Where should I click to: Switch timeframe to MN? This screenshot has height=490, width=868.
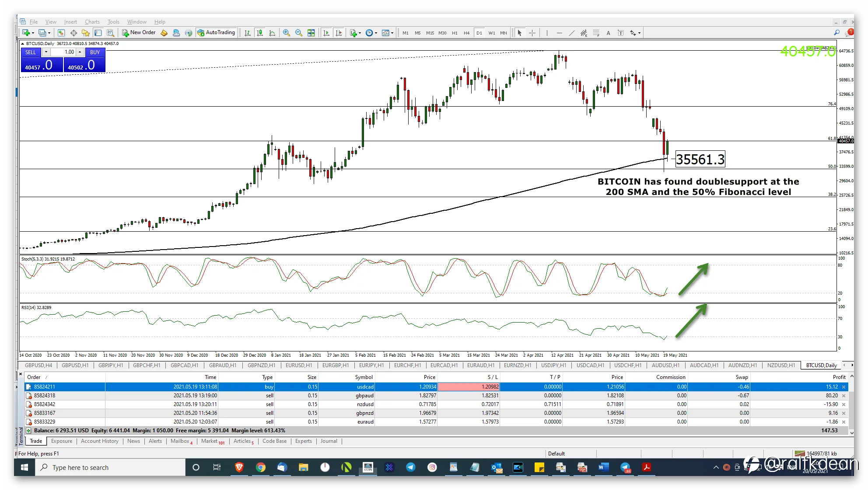pos(504,33)
